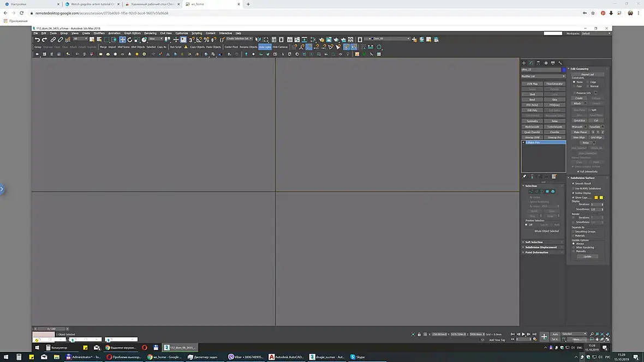The width and height of the screenshot is (644, 362).
Task: Click Zoom Extents All viewport icon
Action: point(607,334)
